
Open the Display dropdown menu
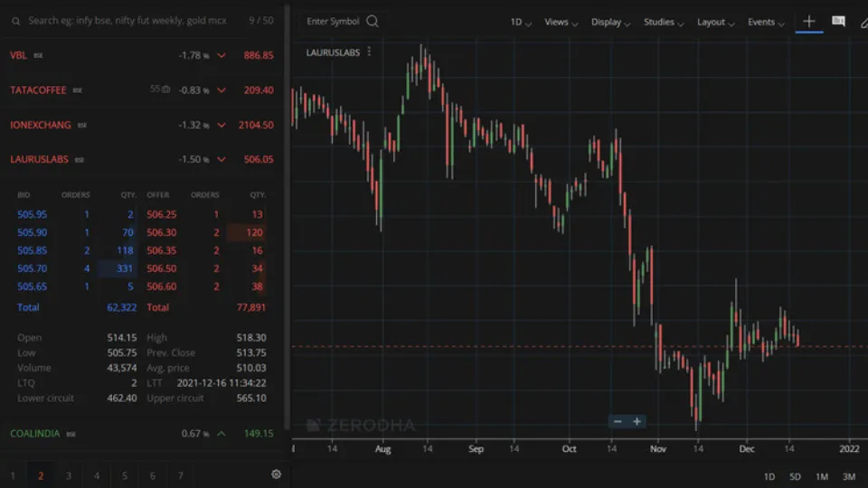coord(610,22)
